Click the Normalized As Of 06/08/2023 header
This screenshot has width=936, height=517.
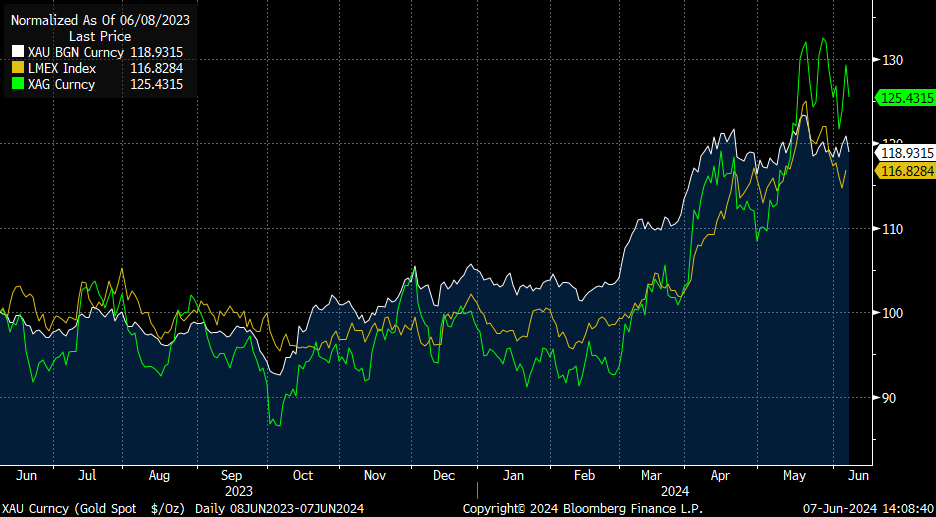[100, 20]
